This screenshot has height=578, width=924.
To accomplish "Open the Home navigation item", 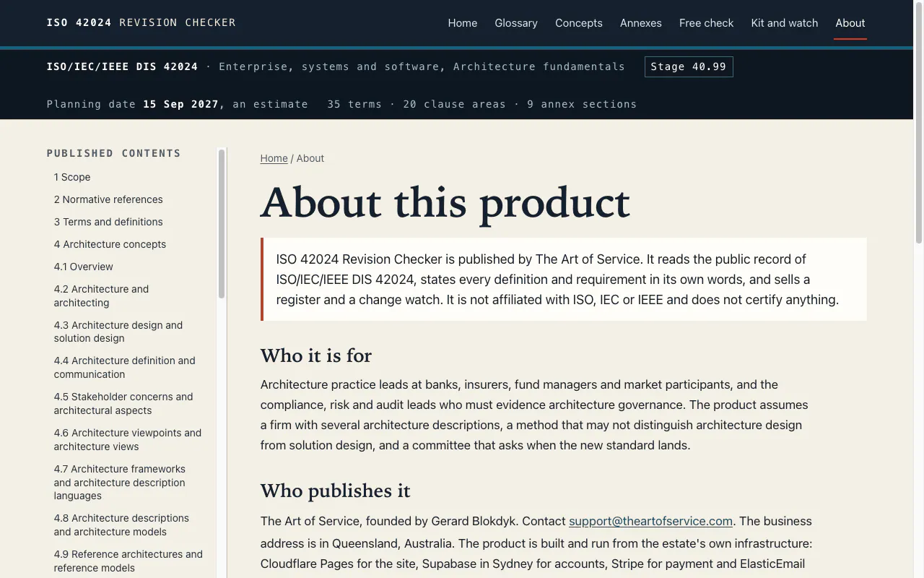I will (x=462, y=23).
